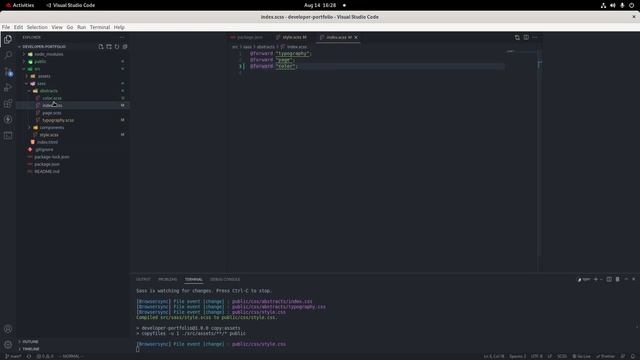
Task: Open page.scss in the file tree
Action: tap(52, 113)
